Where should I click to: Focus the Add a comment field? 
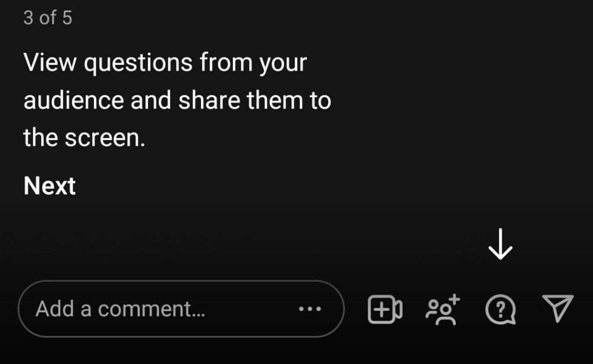pyautogui.click(x=162, y=309)
